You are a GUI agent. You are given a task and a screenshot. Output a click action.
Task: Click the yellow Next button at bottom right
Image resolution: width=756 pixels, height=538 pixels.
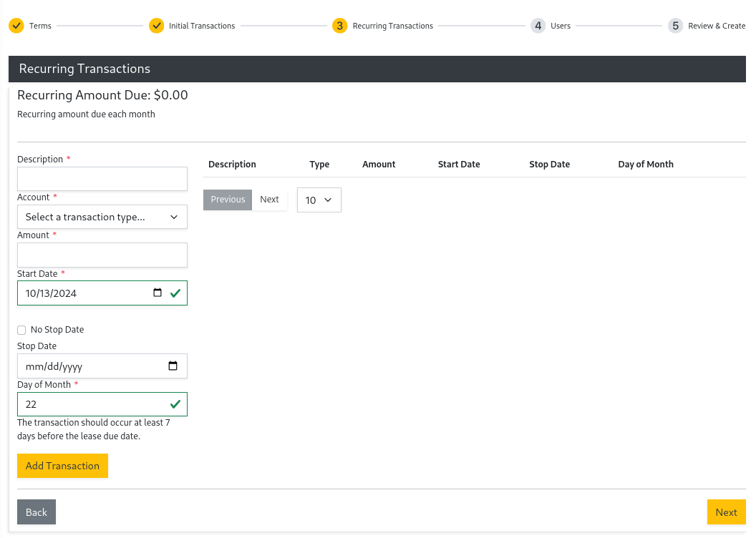click(726, 512)
